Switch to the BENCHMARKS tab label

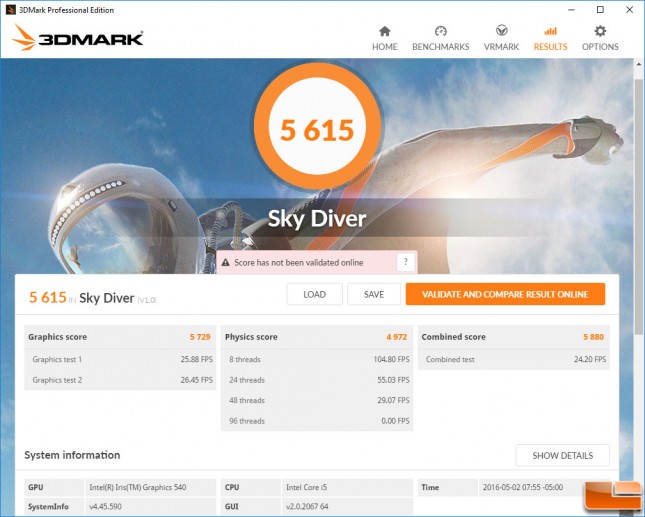441,47
